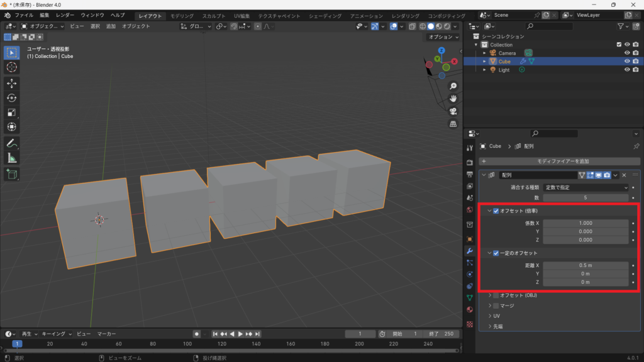
Task: Select the Rotate tool
Action: pos(11,98)
